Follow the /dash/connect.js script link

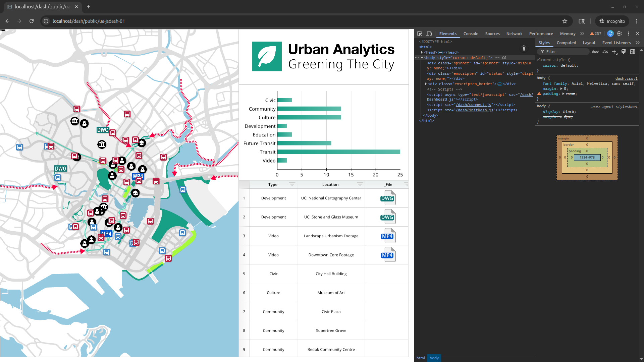pyautogui.click(x=473, y=105)
